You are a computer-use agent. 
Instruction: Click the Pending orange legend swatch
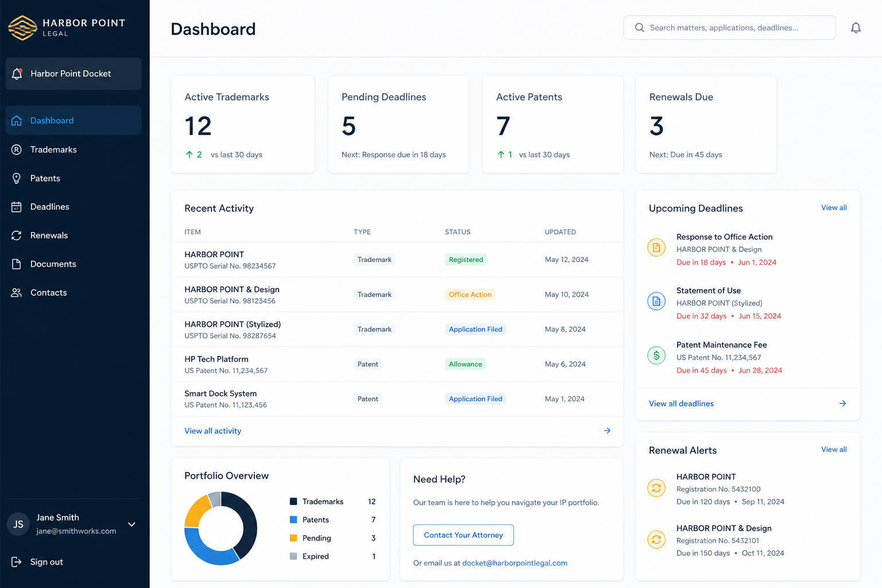(x=293, y=538)
